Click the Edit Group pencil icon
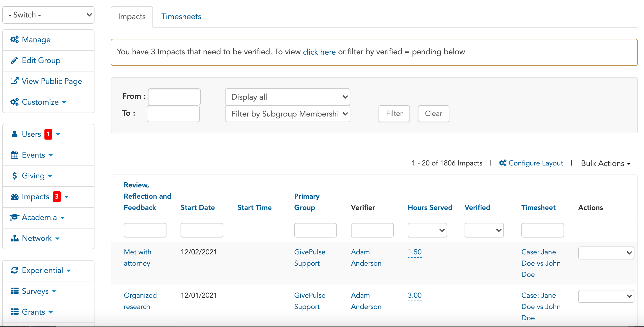644x327 pixels. point(14,61)
